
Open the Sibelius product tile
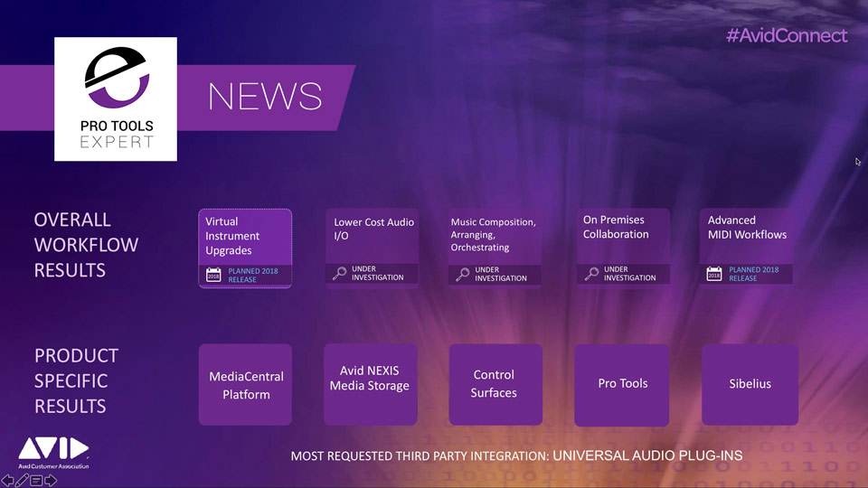(750, 385)
